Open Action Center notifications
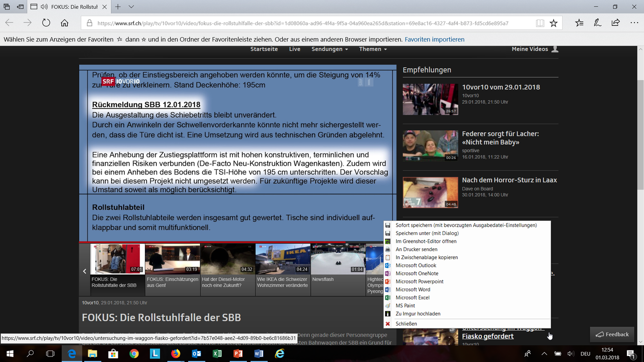Viewport: 644px width, 362px height. tap(631, 354)
